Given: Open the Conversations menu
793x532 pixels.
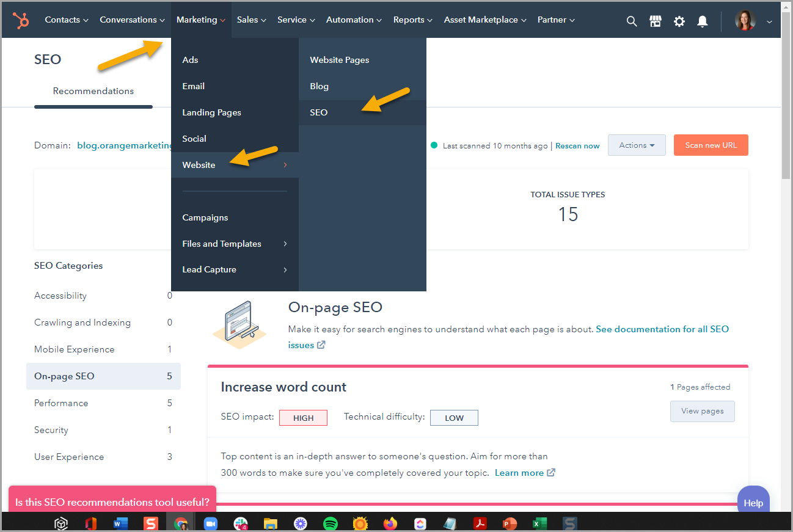Looking at the screenshot, I should pyautogui.click(x=133, y=20).
